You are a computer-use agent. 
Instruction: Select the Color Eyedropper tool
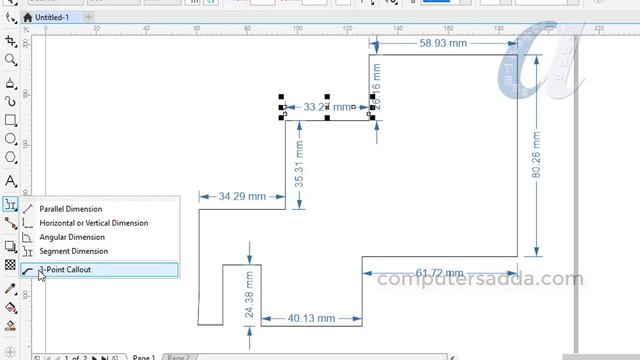[10, 289]
